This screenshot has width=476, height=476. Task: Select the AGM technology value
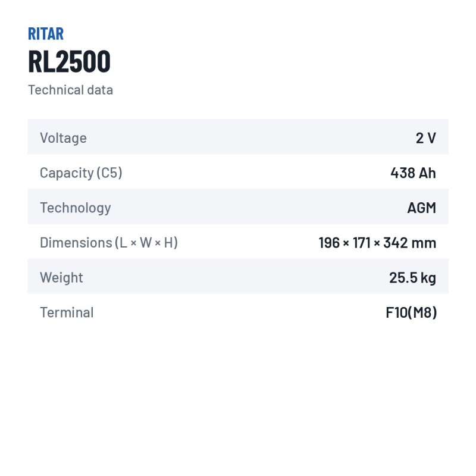422,208
